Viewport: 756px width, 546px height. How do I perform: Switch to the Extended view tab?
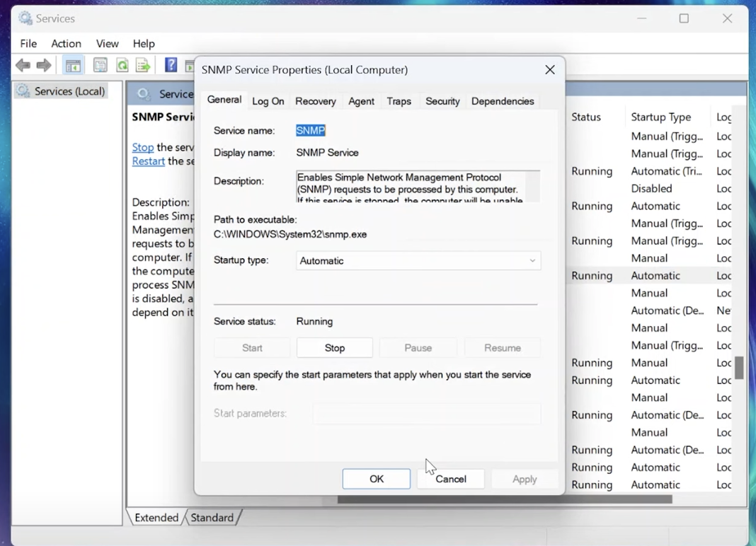point(156,518)
